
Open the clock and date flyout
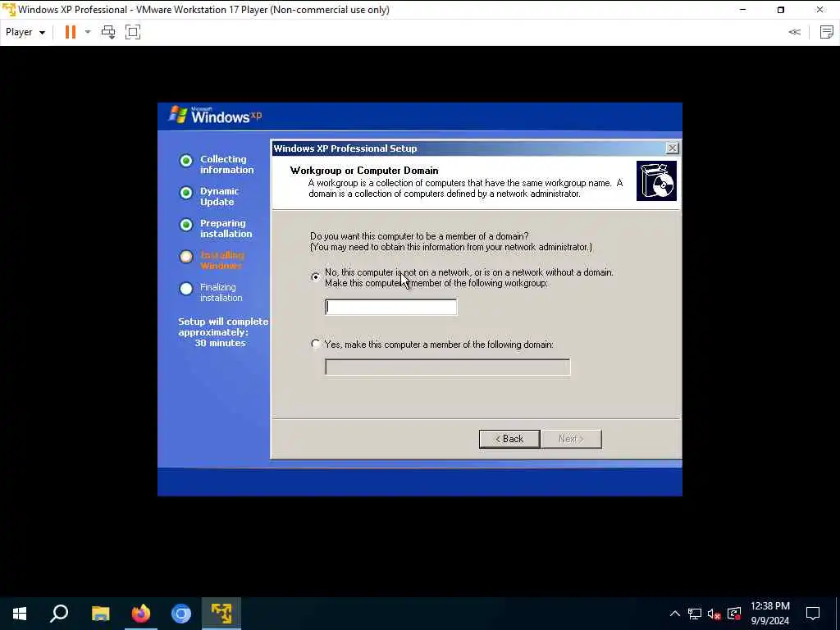click(769, 614)
